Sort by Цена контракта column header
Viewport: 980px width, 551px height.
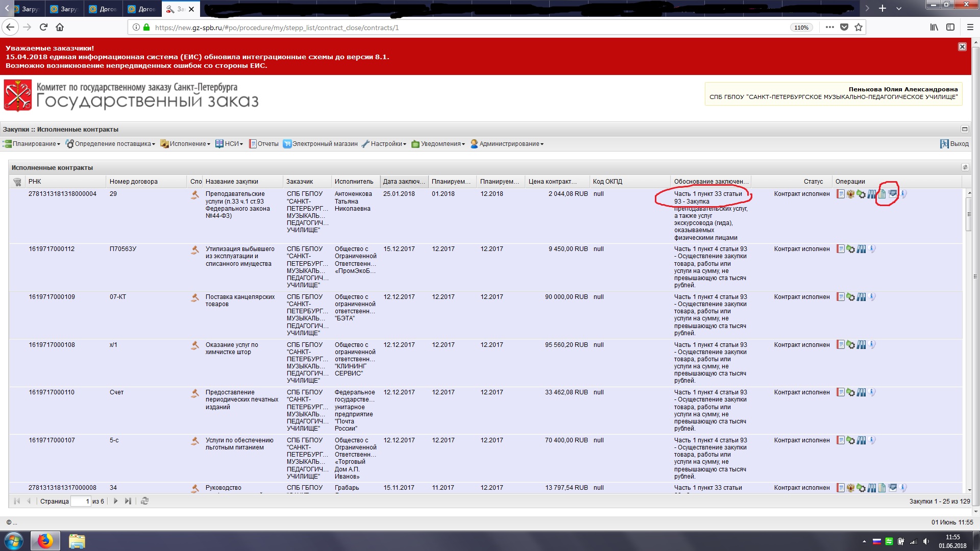[557, 182]
